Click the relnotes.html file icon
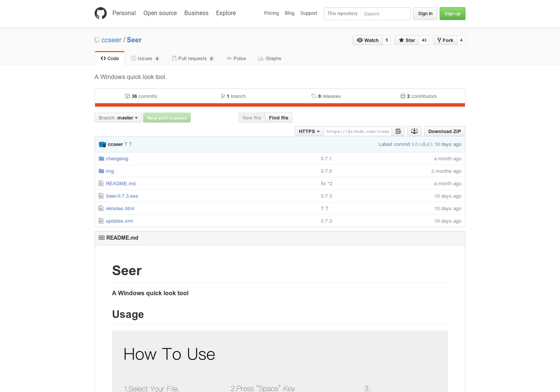The width and height of the screenshot is (560, 392). pyautogui.click(x=101, y=208)
